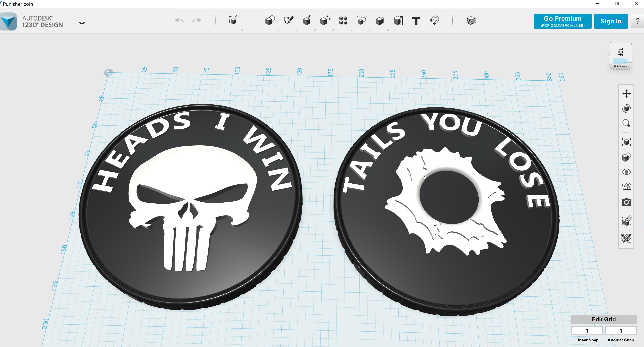
Task: Click the Linear Snap value field
Action: pyautogui.click(x=587, y=331)
